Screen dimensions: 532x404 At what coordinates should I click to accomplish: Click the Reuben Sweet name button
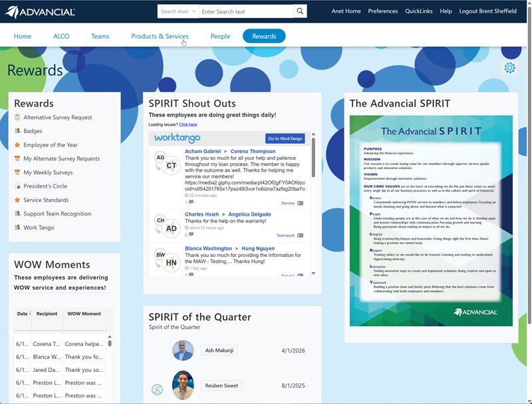pyautogui.click(x=221, y=385)
